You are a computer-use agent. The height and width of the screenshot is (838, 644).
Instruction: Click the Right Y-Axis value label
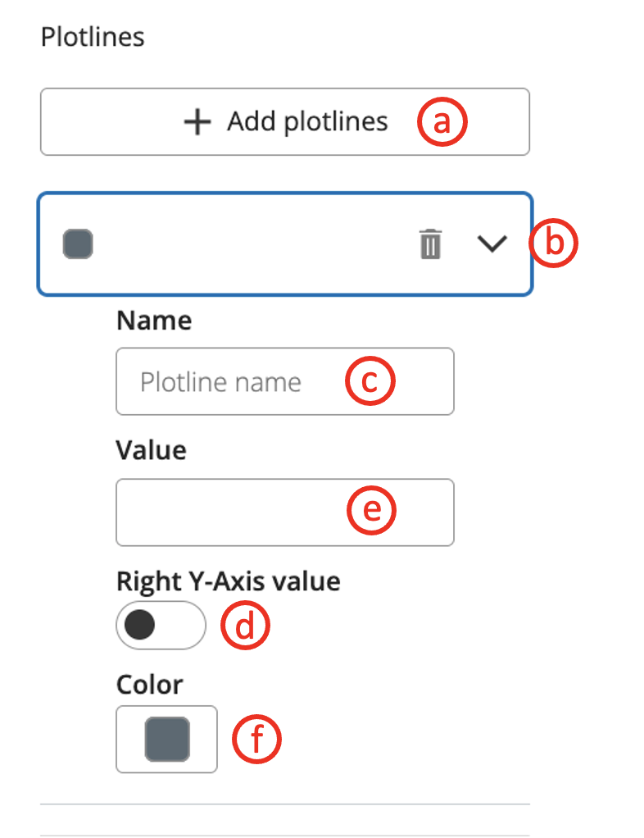(228, 581)
